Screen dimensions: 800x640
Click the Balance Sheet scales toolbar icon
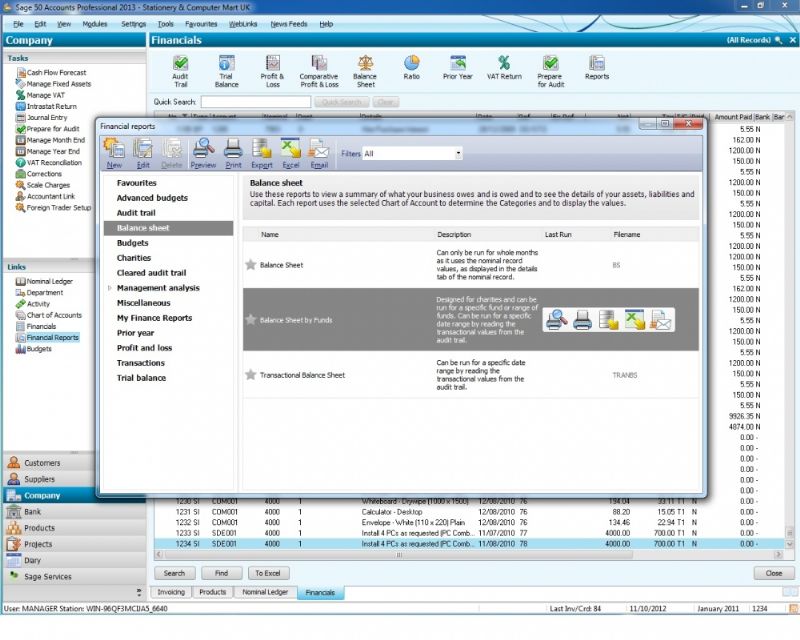[x=365, y=71]
